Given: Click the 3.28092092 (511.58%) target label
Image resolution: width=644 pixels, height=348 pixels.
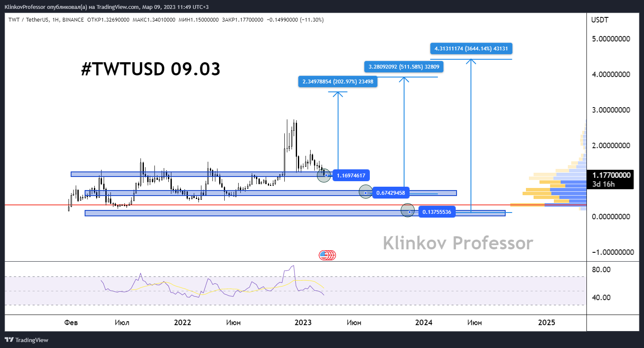Looking at the screenshot, I should click(404, 66).
